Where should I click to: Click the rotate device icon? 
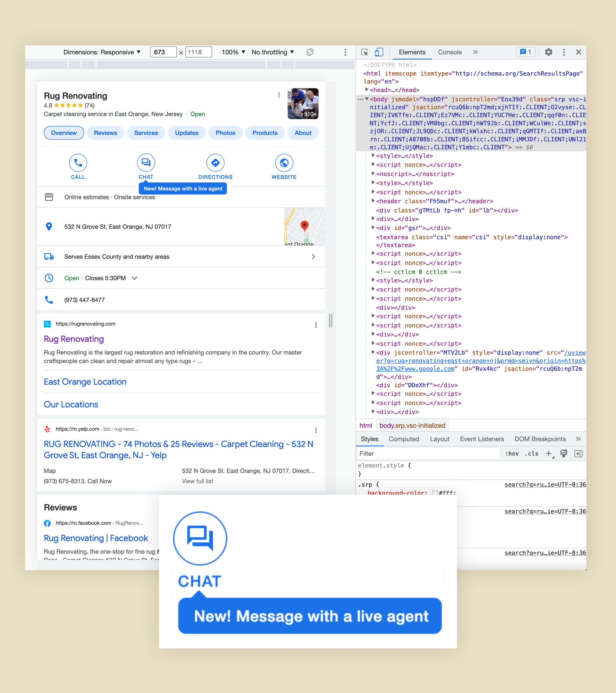click(310, 52)
